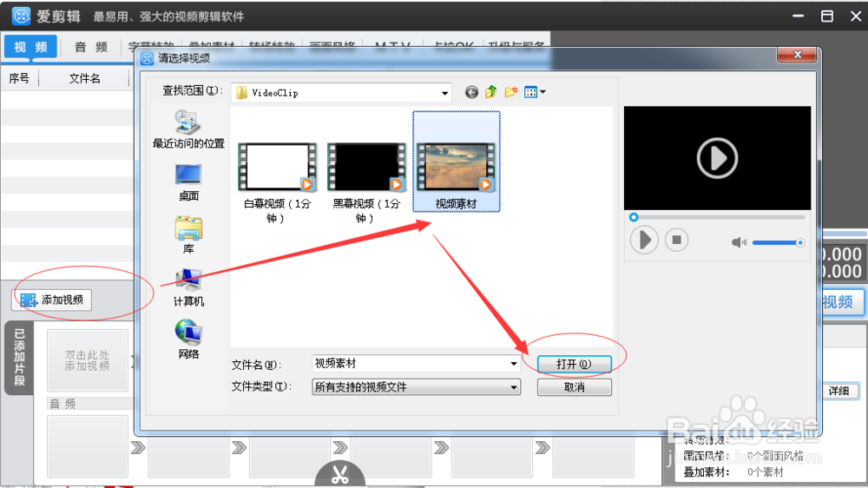Open the view menu icon
This screenshot has width=868, height=488.
535,92
